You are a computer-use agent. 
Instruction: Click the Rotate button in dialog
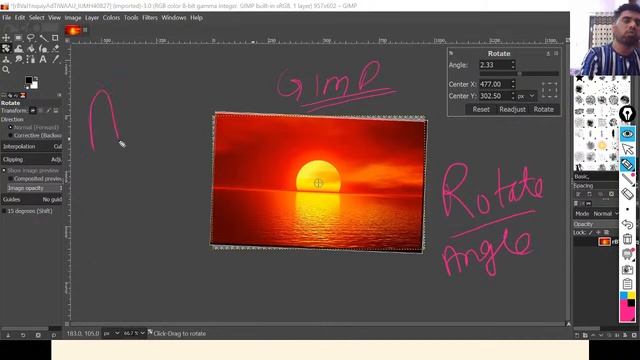pos(543,109)
